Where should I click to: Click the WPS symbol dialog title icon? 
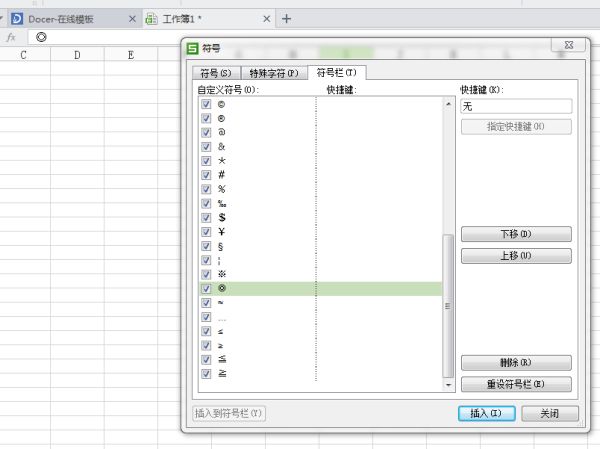(x=192, y=49)
